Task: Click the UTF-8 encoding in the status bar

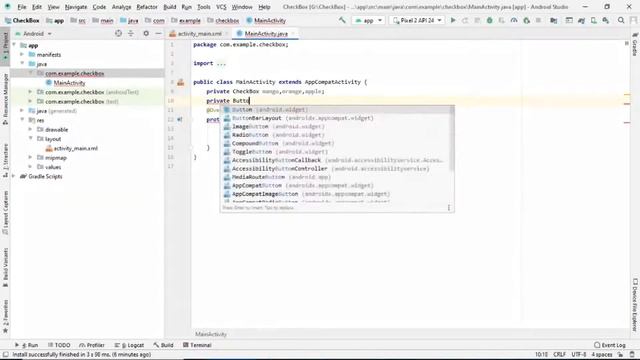Action: point(579,355)
